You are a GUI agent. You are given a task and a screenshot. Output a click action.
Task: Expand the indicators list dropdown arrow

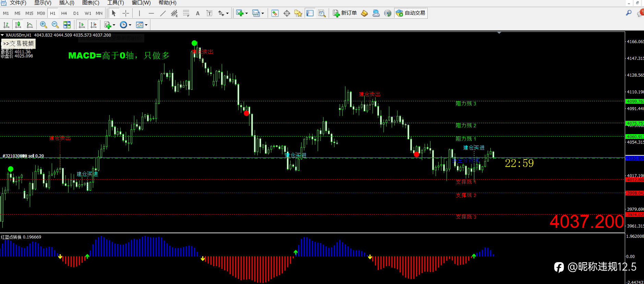coord(114,25)
